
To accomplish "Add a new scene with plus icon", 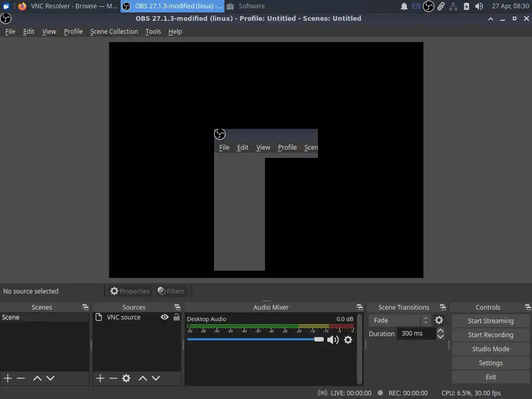I will coord(8,378).
